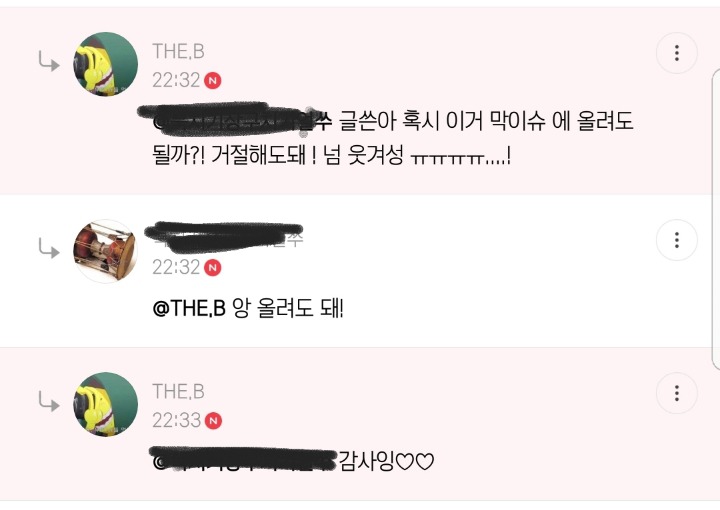Viewport: 720px width, 510px height.
Task: Click the THE.B username on the top comment
Action: point(178,51)
